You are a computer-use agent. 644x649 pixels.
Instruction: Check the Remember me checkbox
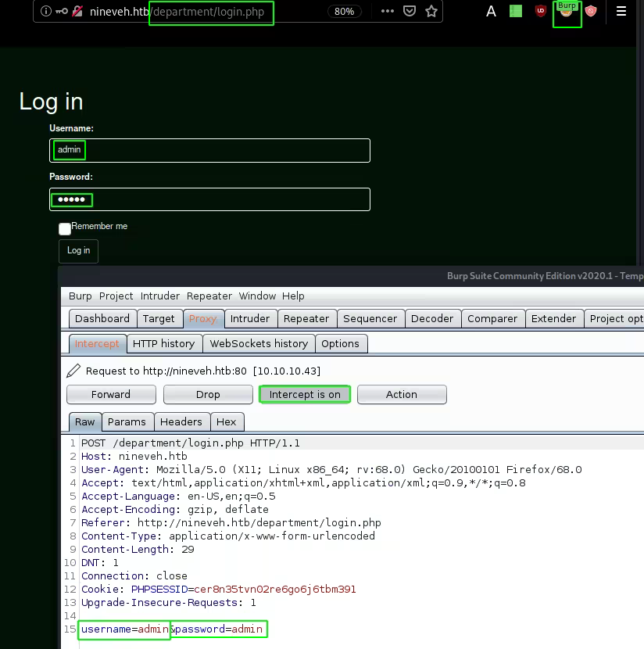65,228
